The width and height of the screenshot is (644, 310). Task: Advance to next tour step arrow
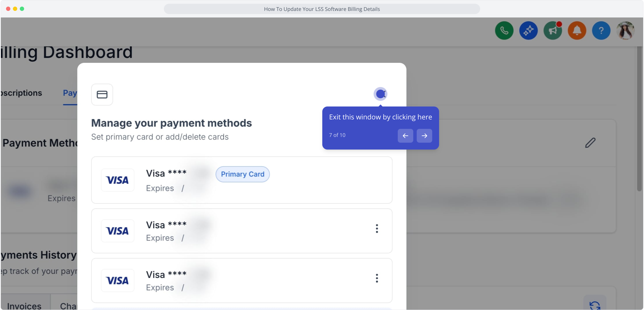coord(424,135)
